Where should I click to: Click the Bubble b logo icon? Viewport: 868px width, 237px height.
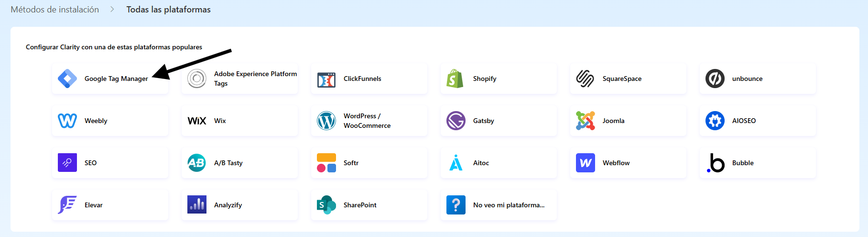(x=716, y=163)
